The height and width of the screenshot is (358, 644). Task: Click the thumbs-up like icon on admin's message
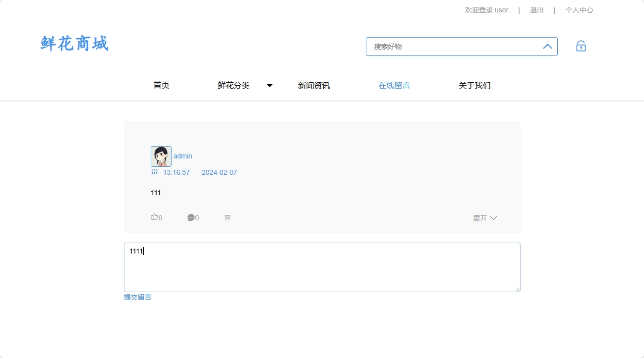pyautogui.click(x=156, y=217)
